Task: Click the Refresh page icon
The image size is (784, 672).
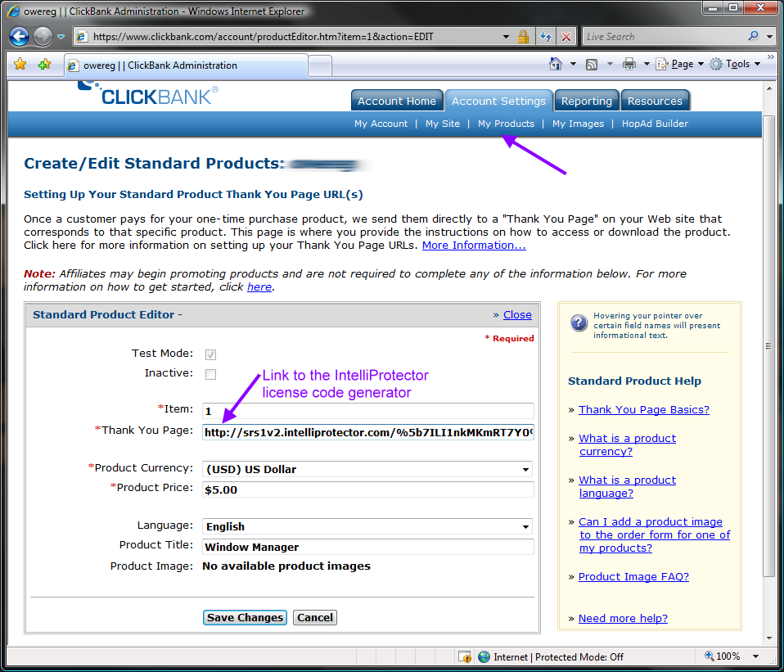Action: coord(546,37)
